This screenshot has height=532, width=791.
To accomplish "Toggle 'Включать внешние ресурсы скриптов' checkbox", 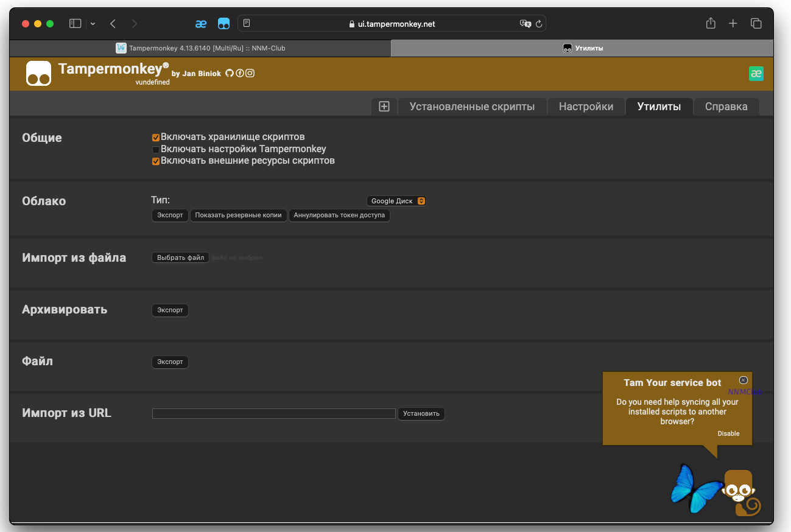I will (x=156, y=161).
